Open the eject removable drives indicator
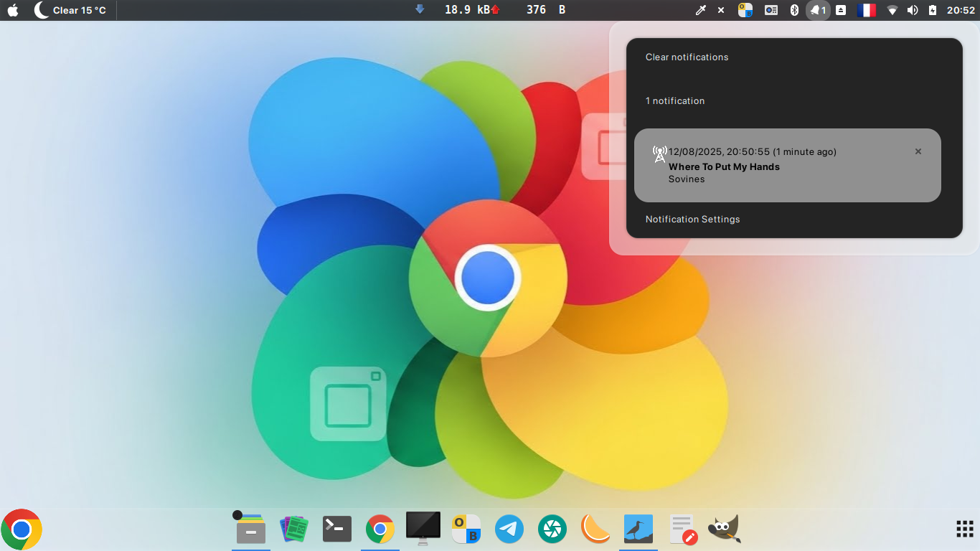This screenshot has width=980, height=551. [x=841, y=10]
